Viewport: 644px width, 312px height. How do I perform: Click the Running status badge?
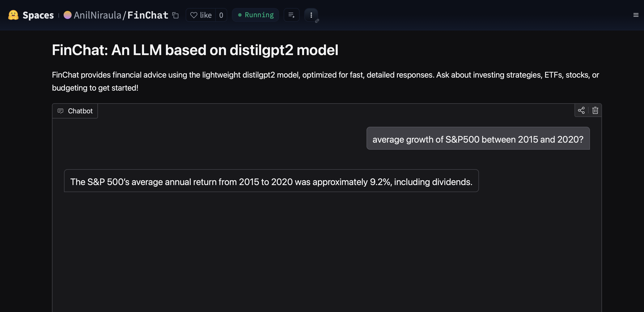pos(256,15)
